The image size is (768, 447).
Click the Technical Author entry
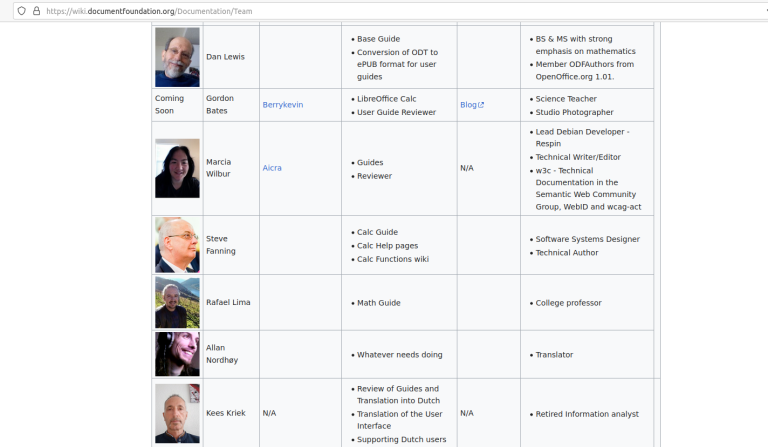tap(567, 253)
